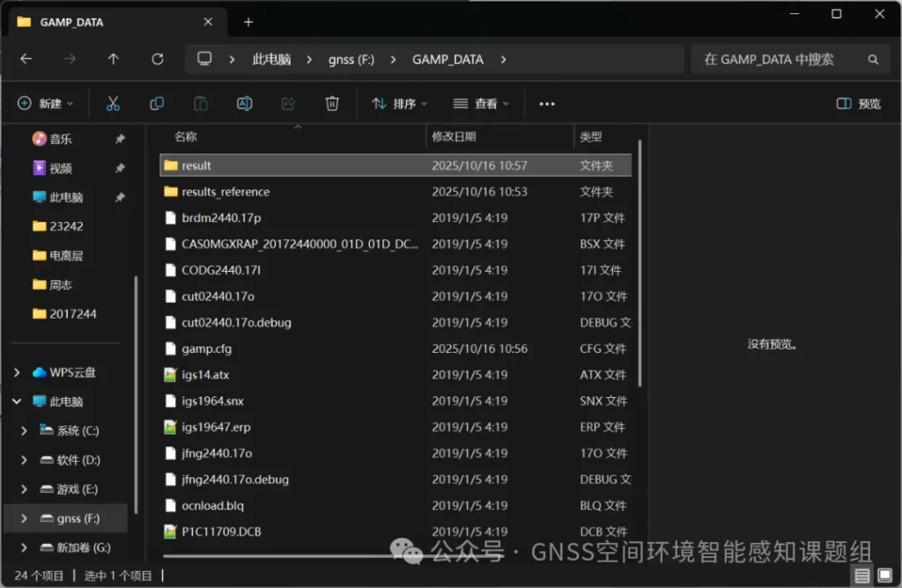Toggle the 预览 preview pane

859,104
